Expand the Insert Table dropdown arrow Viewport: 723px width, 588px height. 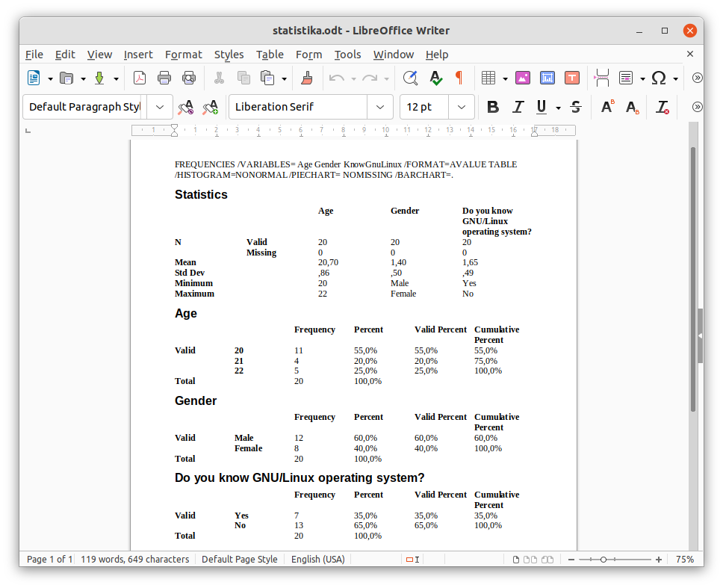[505, 79]
